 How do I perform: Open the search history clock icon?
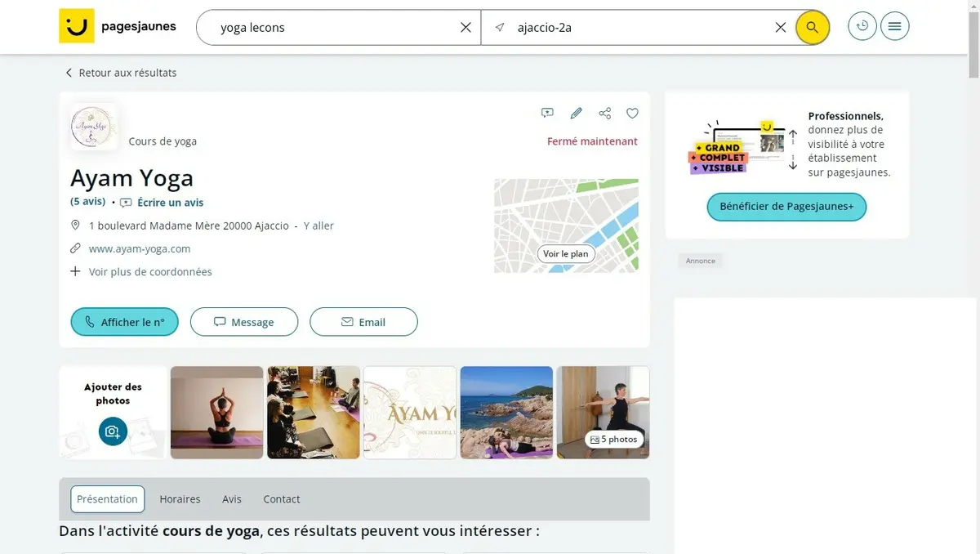(x=862, y=26)
